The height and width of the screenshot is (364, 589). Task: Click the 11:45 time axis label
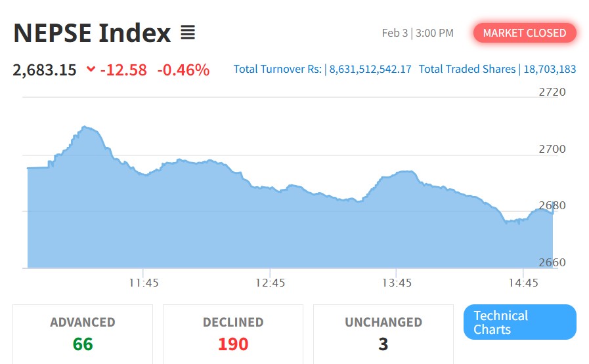(x=144, y=283)
